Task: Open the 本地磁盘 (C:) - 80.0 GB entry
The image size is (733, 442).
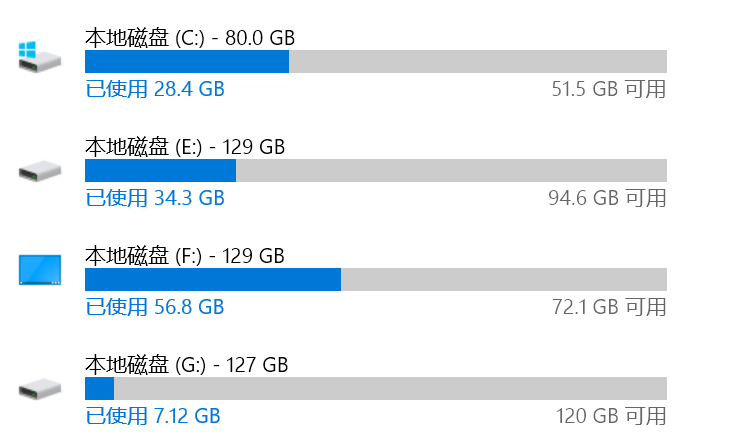Action: pos(190,38)
